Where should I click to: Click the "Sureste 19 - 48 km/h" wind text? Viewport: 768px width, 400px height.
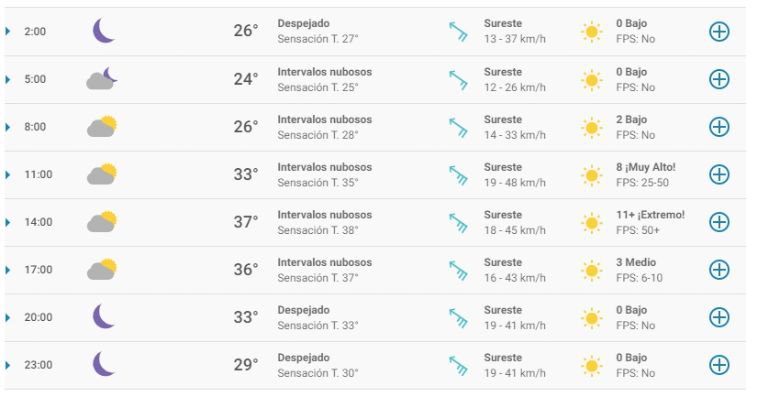tap(514, 175)
